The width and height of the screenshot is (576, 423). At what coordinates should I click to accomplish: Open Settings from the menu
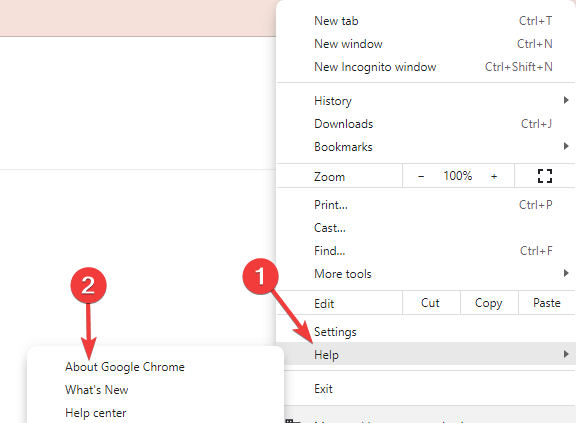tap(426, 332)
